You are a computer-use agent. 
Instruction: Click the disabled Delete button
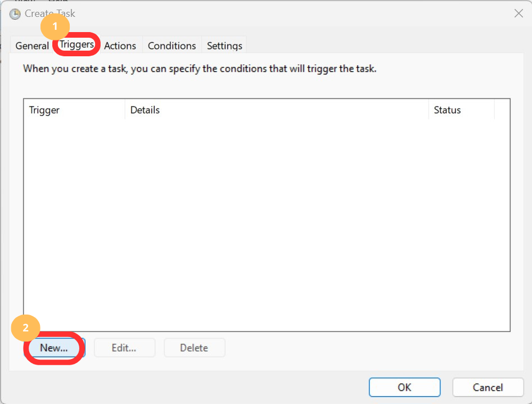(x=194, y=348)
